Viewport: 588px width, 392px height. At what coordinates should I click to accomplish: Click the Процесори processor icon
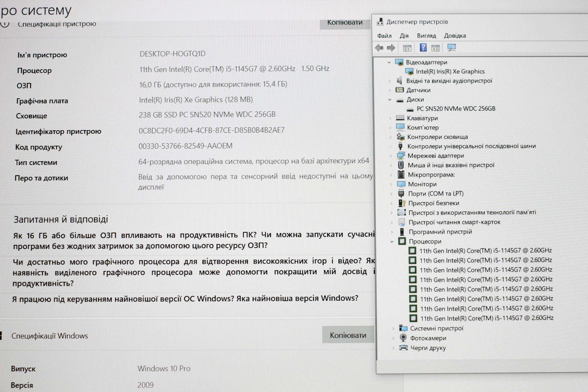click(402, 241)
